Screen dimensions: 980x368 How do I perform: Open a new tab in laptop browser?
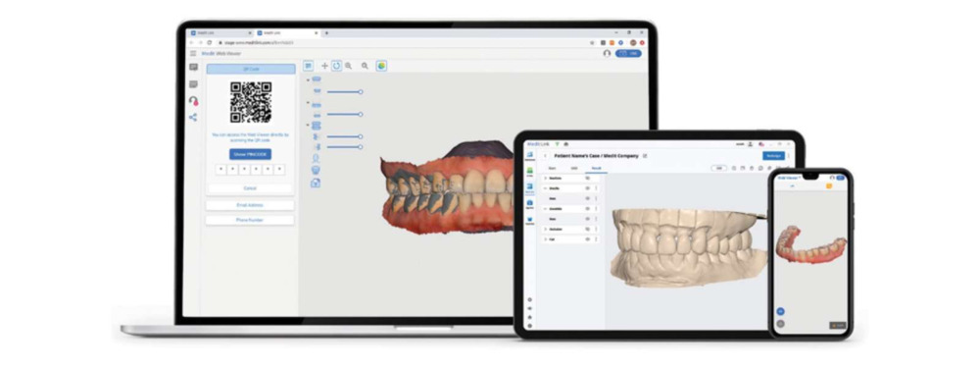pyautogui.click(x=326, y=32)
